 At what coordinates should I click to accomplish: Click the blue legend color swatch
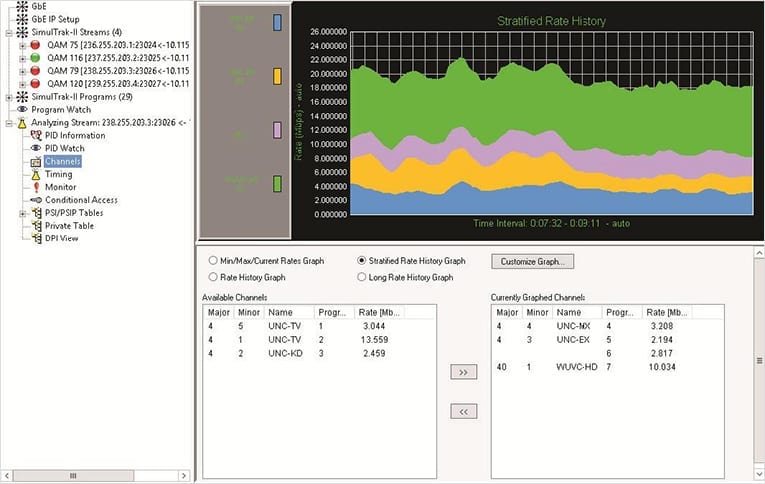(277, 22)
